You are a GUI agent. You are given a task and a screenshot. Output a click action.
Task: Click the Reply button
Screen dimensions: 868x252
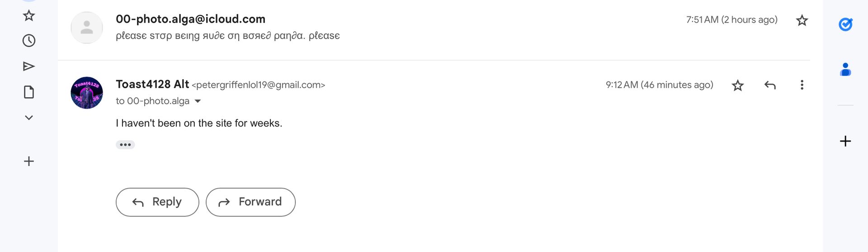157,202
